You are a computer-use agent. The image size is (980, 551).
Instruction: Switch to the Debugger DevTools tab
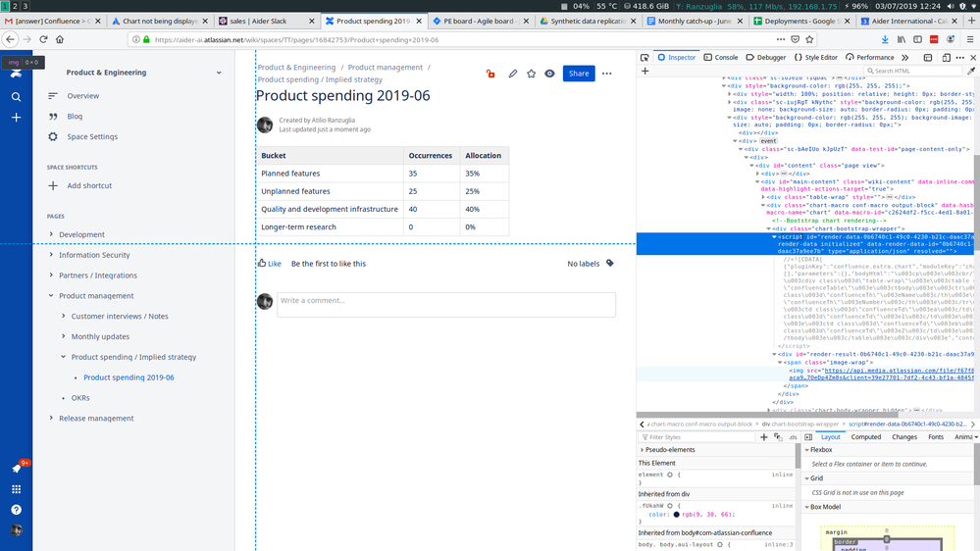[765, 58]
